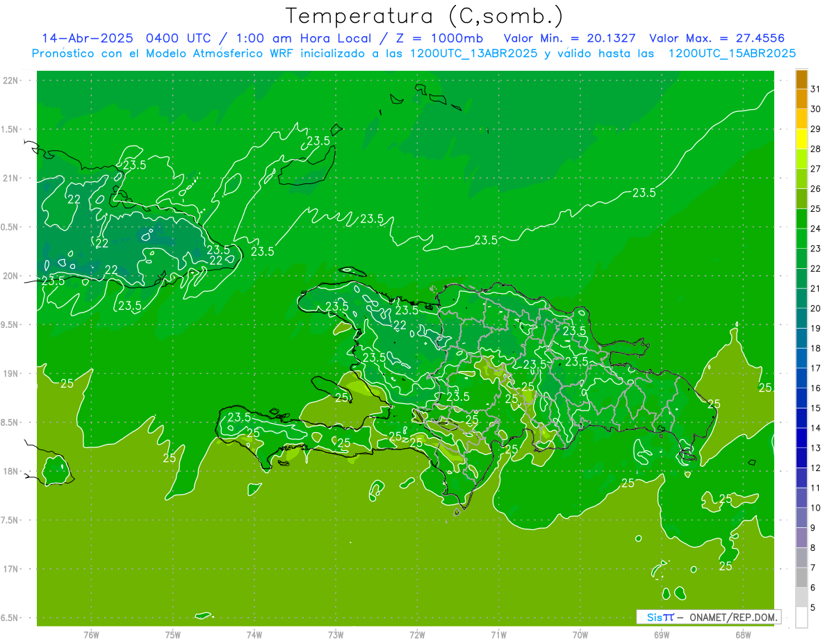Click the longitude axis label '72W'
This screenshot has width=834, height=644.
pos(417,634)
